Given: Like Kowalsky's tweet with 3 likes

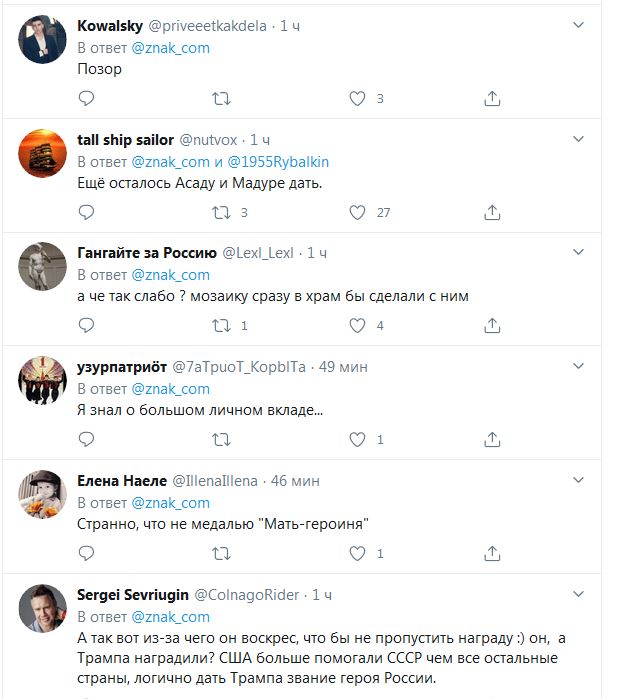Looking at the screenshot, I should pos(357,98).
